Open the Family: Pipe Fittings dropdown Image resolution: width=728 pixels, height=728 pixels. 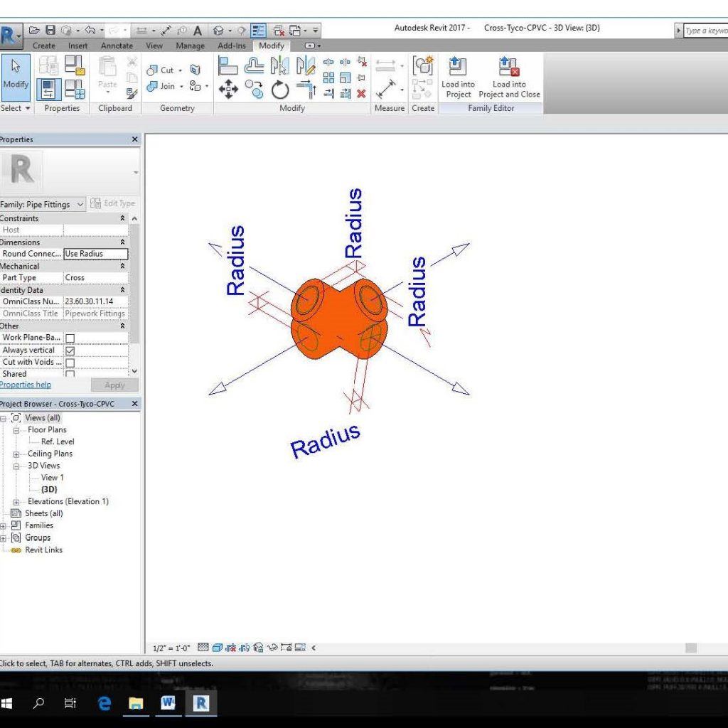click(x=80, y=205)
